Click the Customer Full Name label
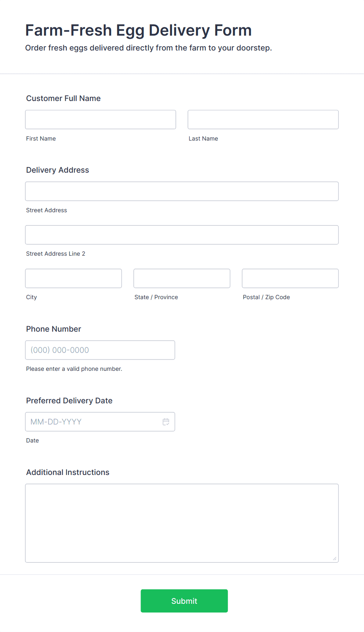This screenshot has width=364, height=632. coord(63,98)
